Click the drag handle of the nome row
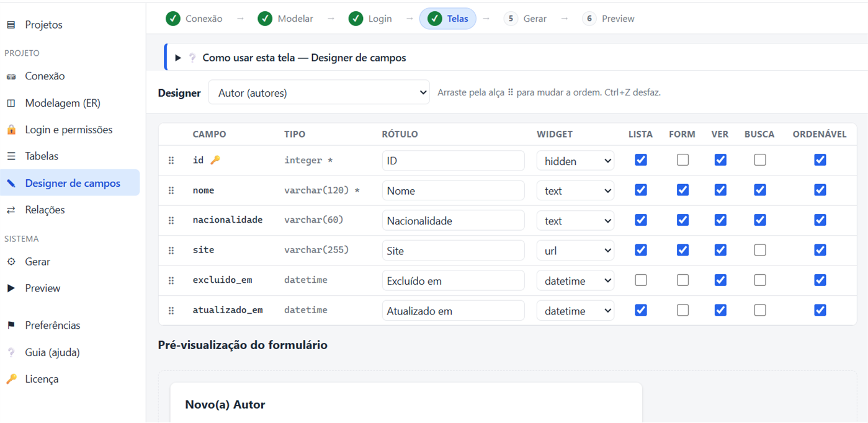The width and height of the screenshot is (868, 423). [171, 190]
